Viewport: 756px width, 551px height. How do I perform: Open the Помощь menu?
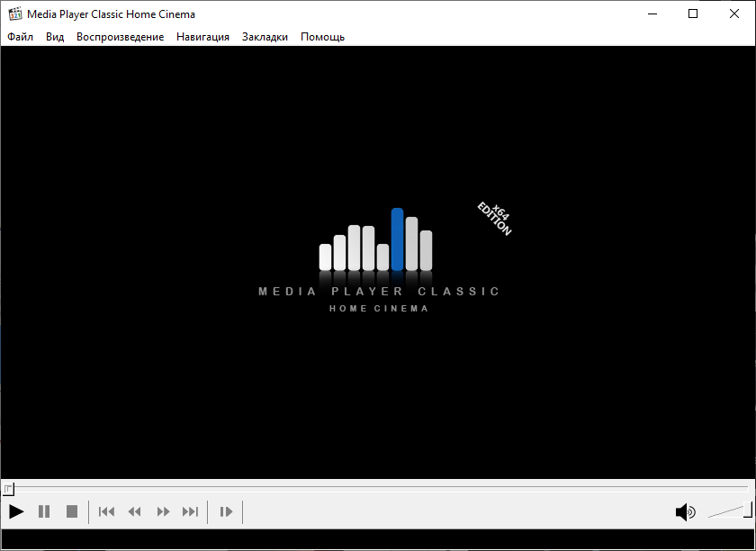(x=322, y=37)
